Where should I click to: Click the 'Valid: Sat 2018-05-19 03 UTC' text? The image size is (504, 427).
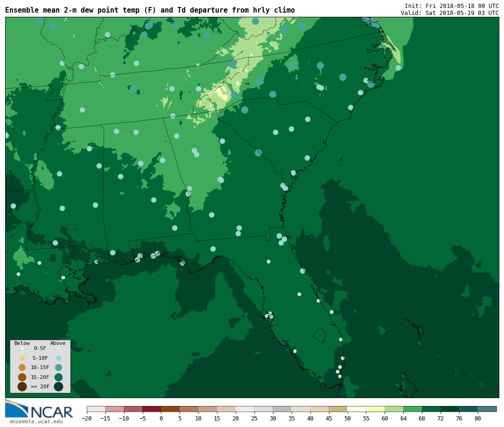coord(450,13)
